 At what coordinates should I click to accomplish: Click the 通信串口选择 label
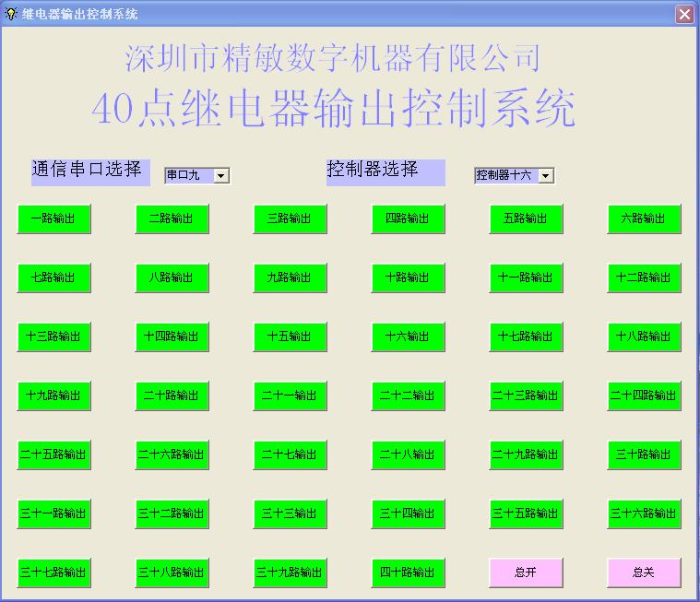click(89, 171)
